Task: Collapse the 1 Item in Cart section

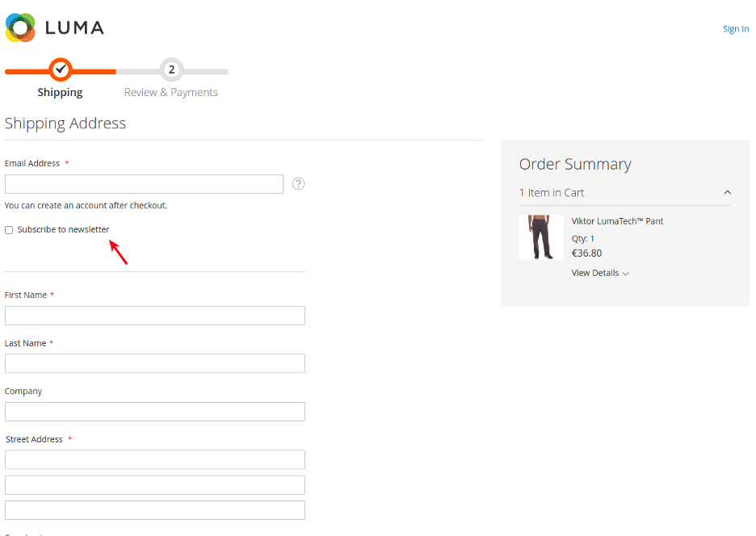Action: tap(727, 193)
